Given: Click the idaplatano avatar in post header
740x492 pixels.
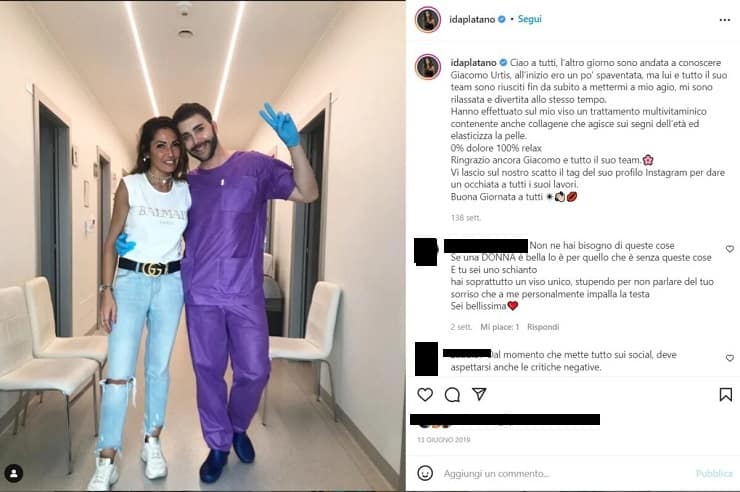Looking at the screenshot, I should coord(428,20).
